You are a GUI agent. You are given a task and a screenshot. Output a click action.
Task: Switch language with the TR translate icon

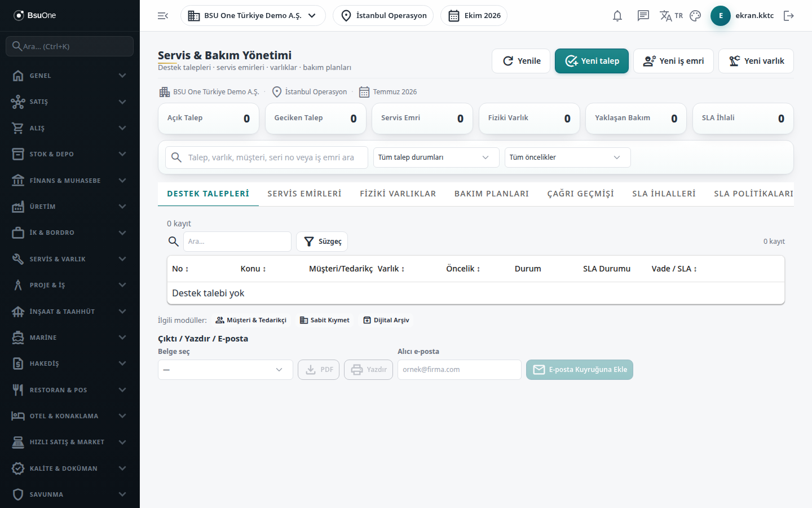pos(672,16)
